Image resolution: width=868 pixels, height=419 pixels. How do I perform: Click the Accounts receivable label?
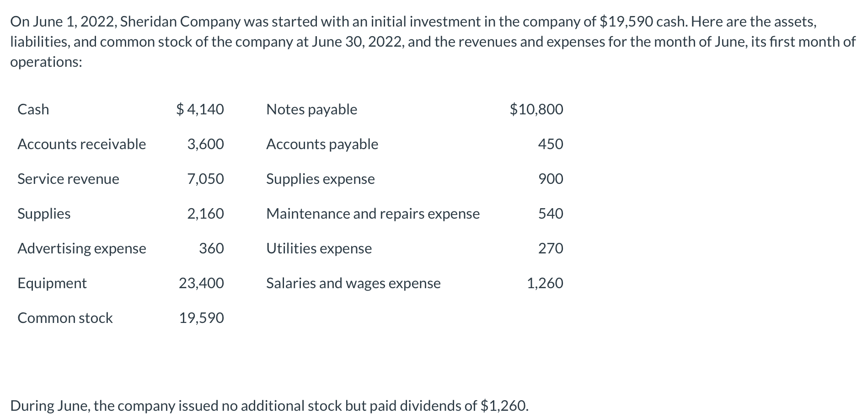[81, 144]
